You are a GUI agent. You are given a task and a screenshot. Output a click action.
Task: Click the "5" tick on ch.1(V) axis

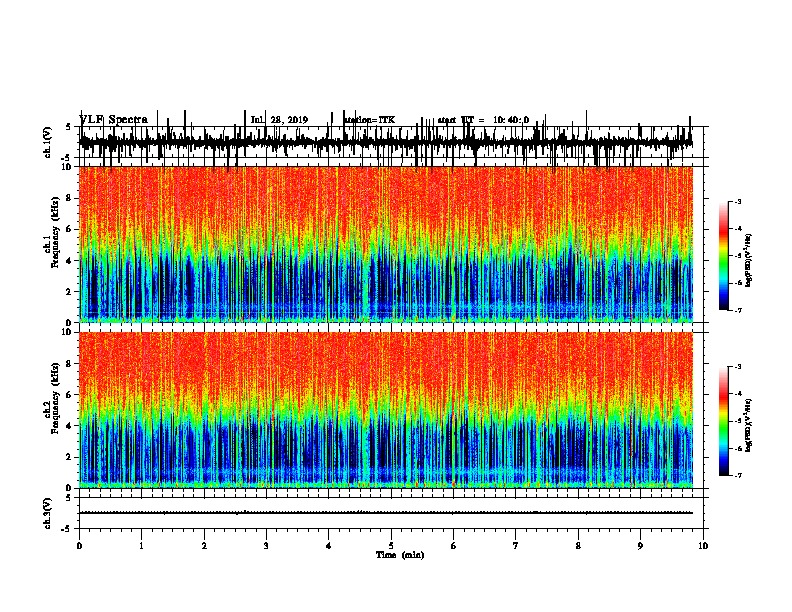coord(69,127)
